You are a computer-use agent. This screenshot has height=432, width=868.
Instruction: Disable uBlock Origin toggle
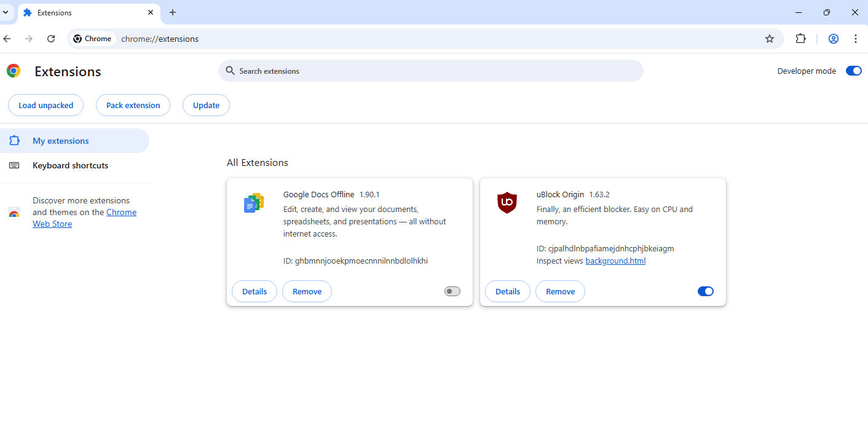pos(706,291)
